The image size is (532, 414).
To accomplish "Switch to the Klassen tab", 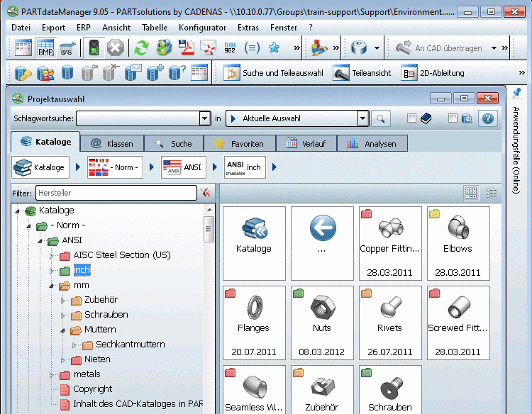I will click(x=112, y=144).
